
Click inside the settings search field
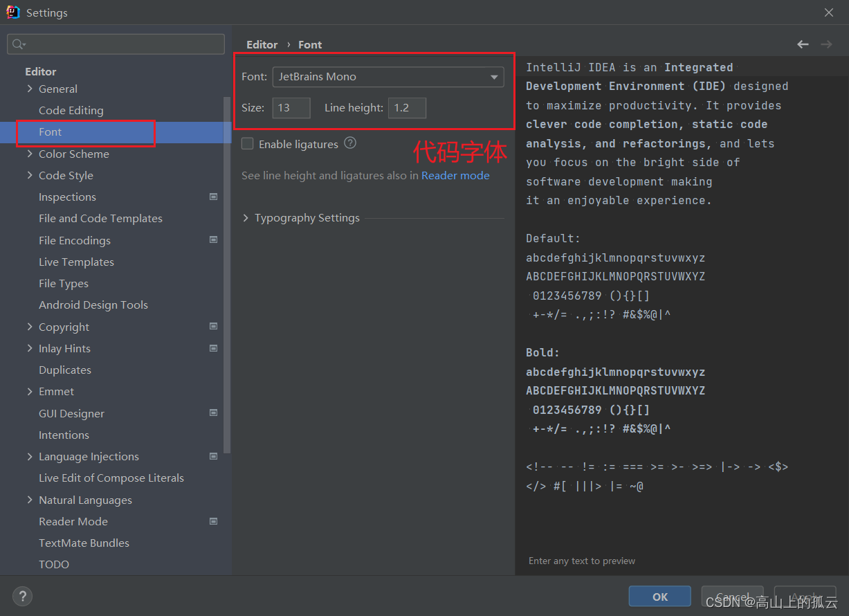click(116, 44)
